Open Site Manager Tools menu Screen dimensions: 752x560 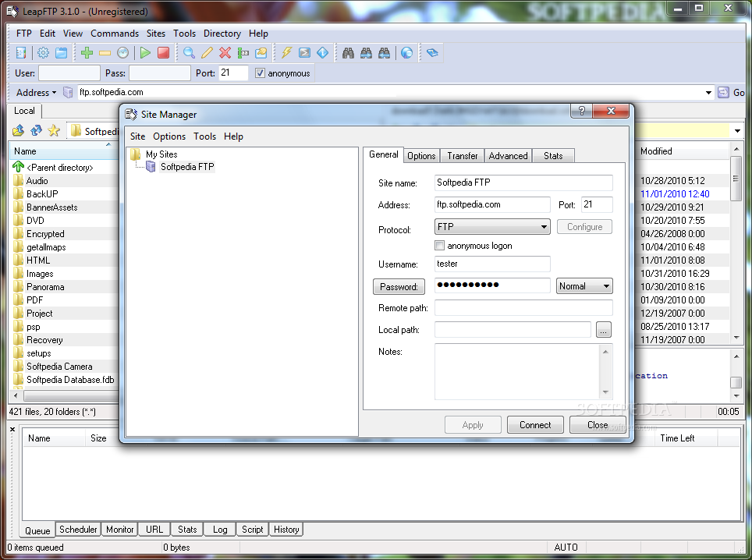(205, 136)
